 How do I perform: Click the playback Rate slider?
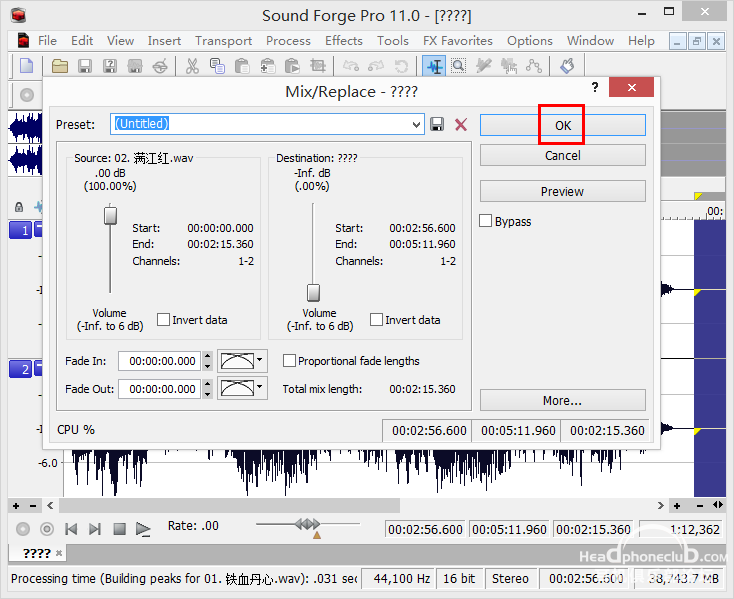[308, 524]
